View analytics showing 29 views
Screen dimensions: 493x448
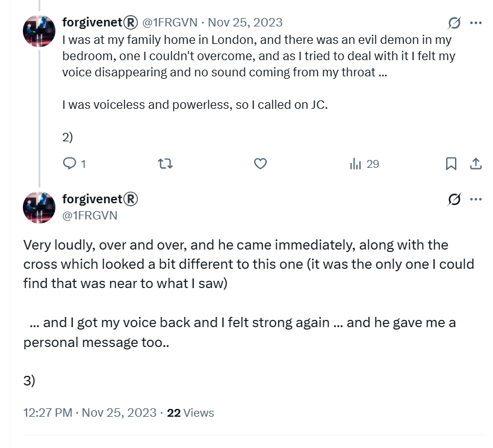click(364, 164)
